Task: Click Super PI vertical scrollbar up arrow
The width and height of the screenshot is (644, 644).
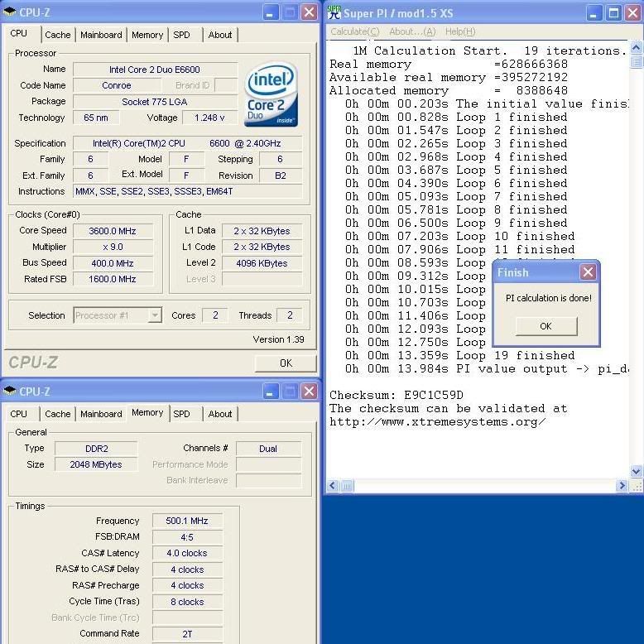Action: click(636, 48)
